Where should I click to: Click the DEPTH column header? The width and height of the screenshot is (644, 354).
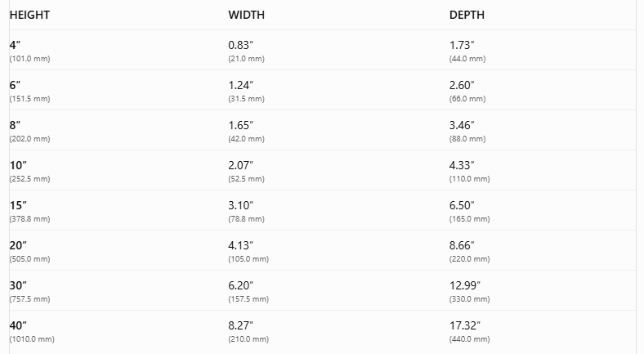pos(467,15)
